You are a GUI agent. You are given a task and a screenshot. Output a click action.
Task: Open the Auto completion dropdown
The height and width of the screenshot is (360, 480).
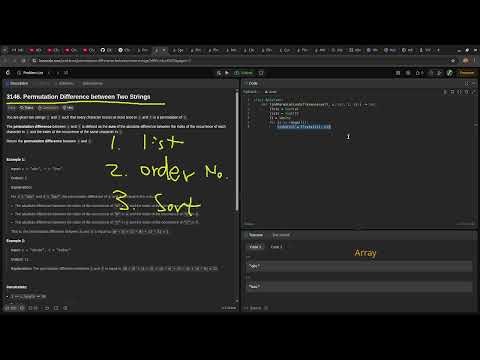click(271, 92)
